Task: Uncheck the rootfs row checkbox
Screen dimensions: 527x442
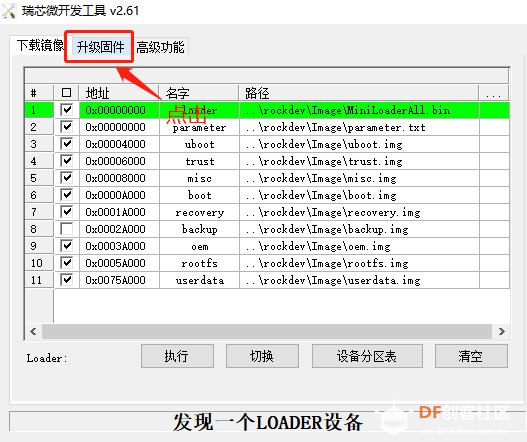Action: coord(67,263)
